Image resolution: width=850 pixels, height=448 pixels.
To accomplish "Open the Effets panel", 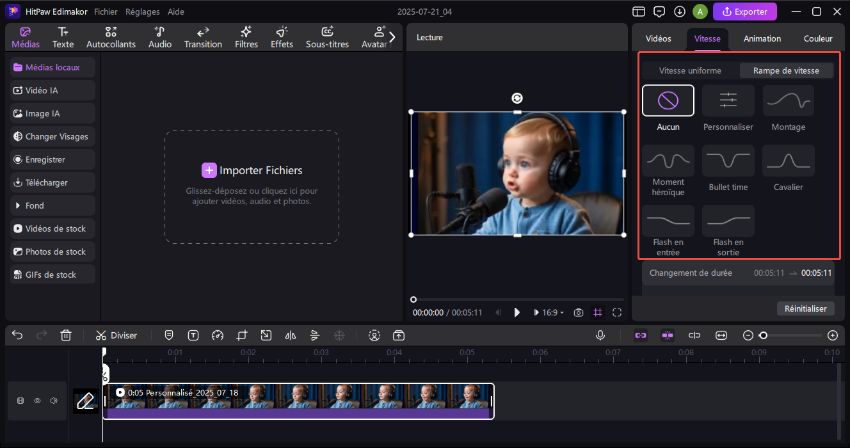I will pos(281,37).
